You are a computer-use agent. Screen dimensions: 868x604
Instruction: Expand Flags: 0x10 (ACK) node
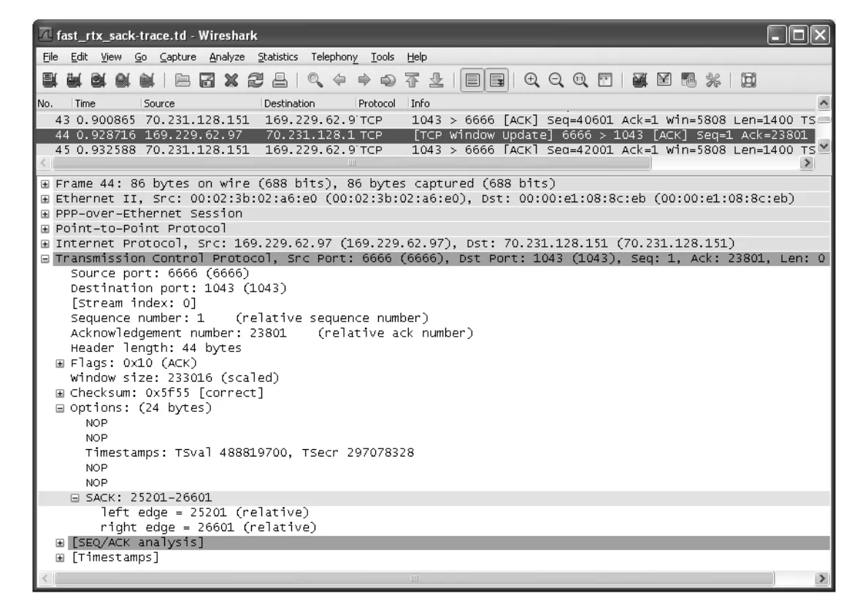pyautogui.click(x=61, y=364)
